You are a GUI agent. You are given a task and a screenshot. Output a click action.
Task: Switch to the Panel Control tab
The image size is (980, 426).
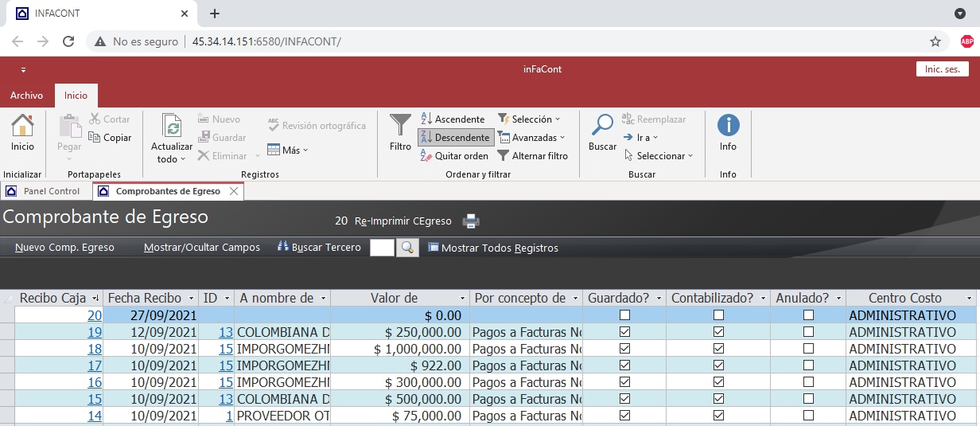46,191
